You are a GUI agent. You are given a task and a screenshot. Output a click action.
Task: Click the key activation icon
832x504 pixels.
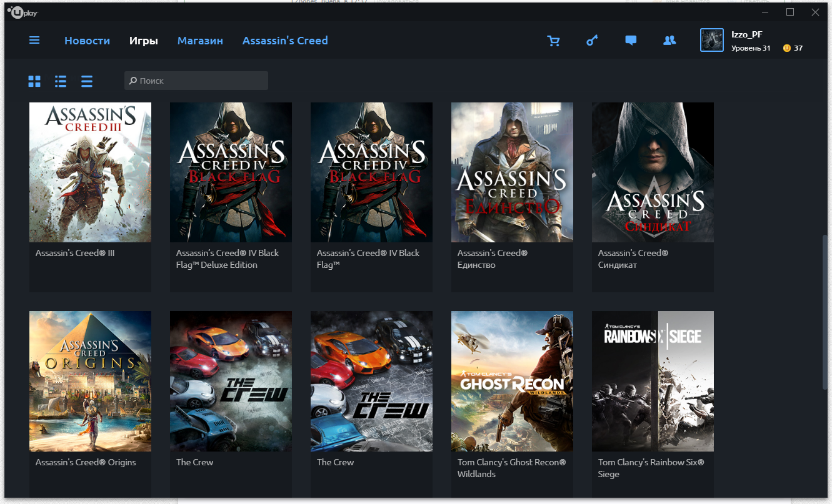pos(592,41)
